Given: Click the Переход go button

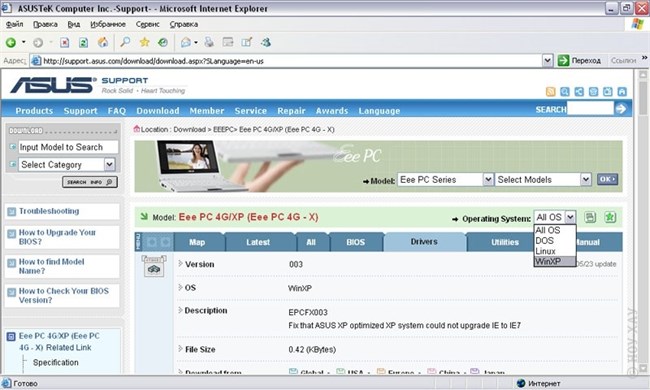Looking at the screenshot, I should (x=579, y=61).
